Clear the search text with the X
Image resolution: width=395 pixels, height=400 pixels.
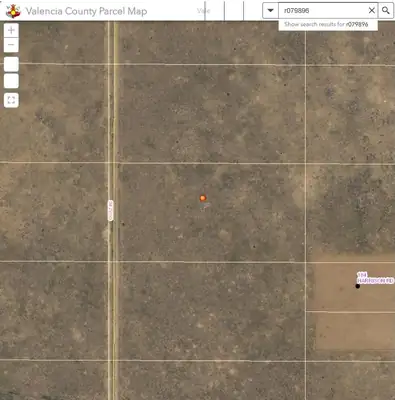coord(372,11)
